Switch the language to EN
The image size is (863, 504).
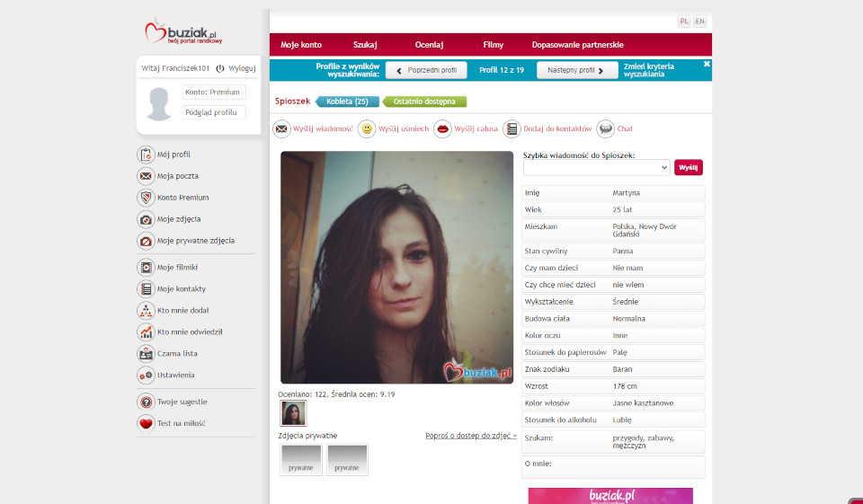point(700,22)
